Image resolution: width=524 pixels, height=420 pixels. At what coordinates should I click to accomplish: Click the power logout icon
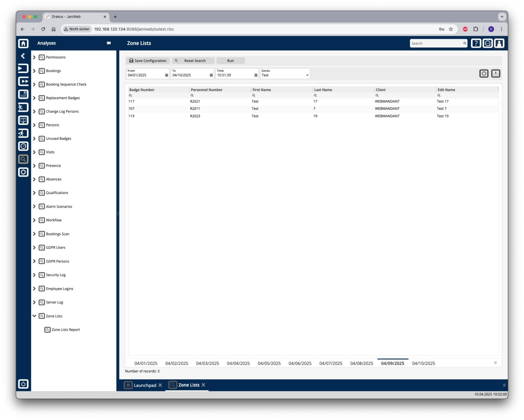[x=23, y=384]
